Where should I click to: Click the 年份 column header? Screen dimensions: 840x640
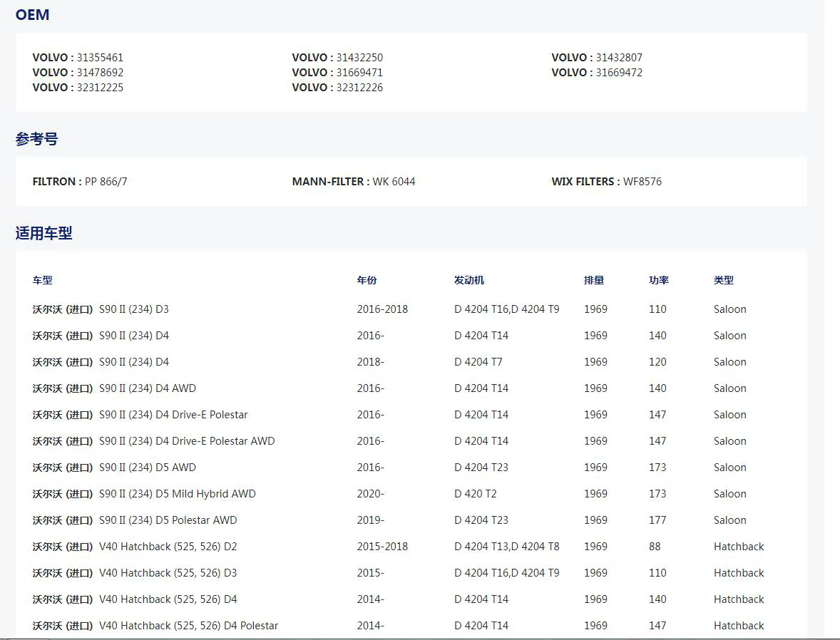(367, 280)
